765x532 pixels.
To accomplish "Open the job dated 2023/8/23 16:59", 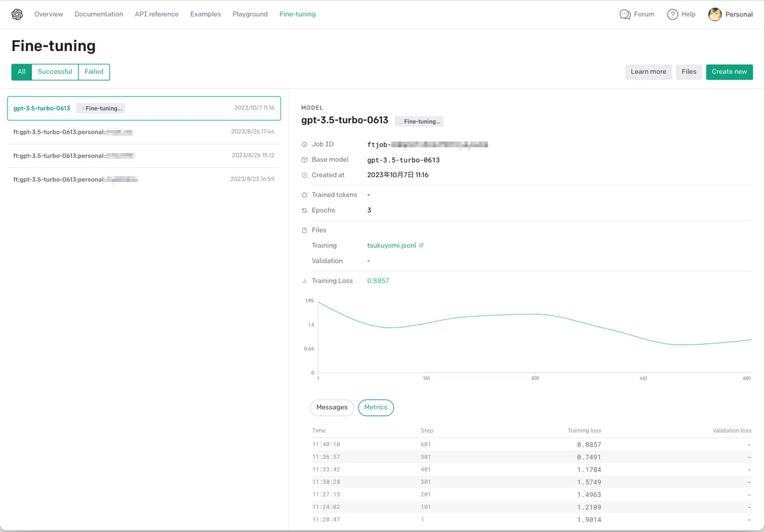I will tap(144, 180).
